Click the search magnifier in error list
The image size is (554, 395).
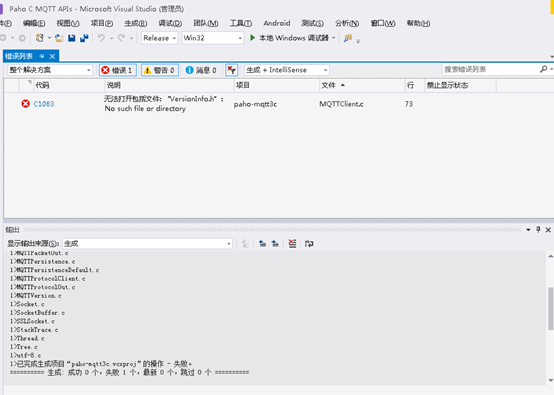(x=543, y=69)
